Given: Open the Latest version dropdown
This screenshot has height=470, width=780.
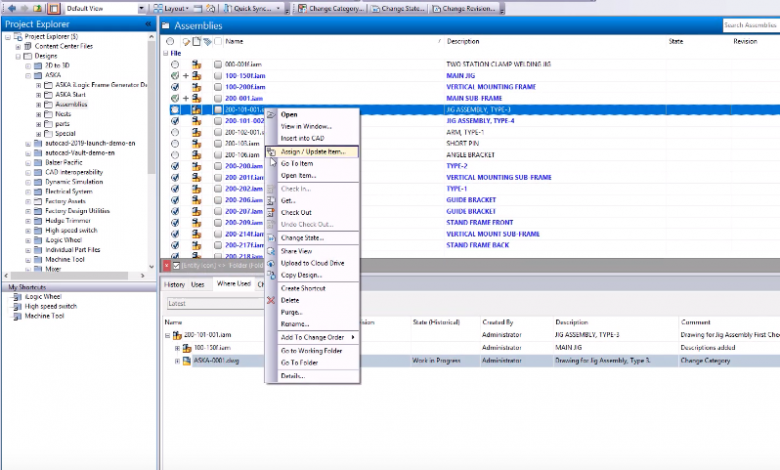Looking at the screenshot, I should point(210,303).
